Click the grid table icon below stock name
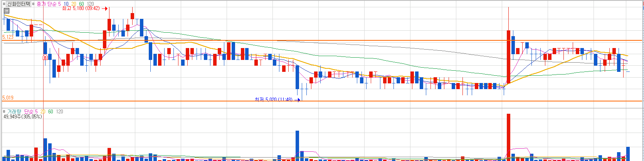 pyautogui.click(x=7, y=11)
